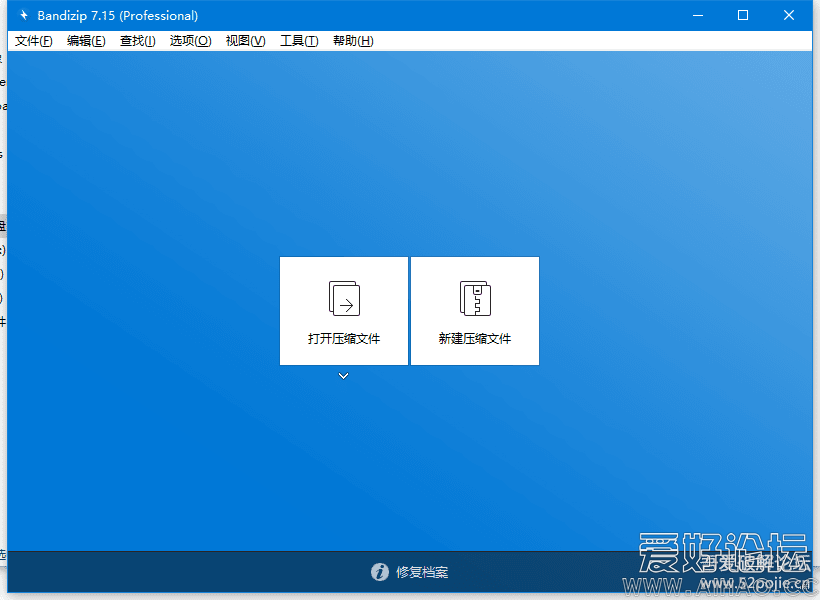
Task: Open the 文件(F) menu
Action: point(33,41)
